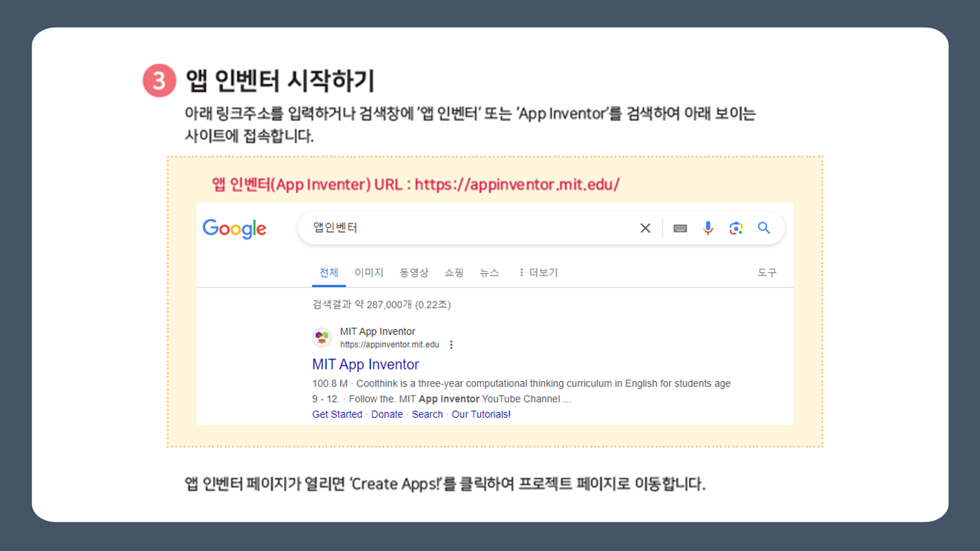
Task: Open the 뉴스 tab
Action: click(489, 272)
